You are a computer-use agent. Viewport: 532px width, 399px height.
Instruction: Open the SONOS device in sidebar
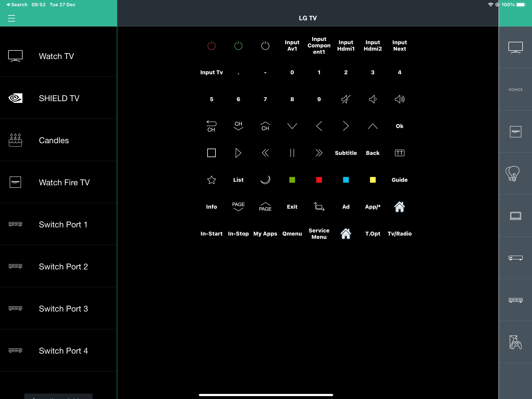(x=515, y=90)
